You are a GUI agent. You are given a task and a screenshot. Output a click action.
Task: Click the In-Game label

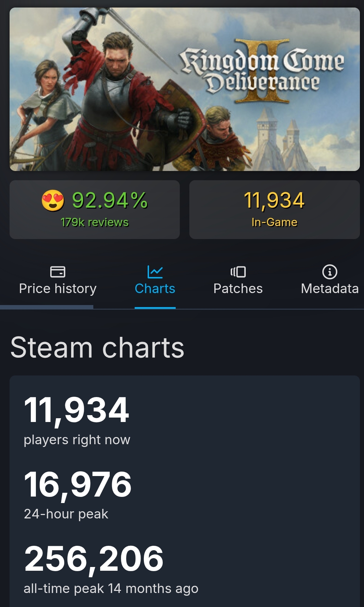pos(274,222)
